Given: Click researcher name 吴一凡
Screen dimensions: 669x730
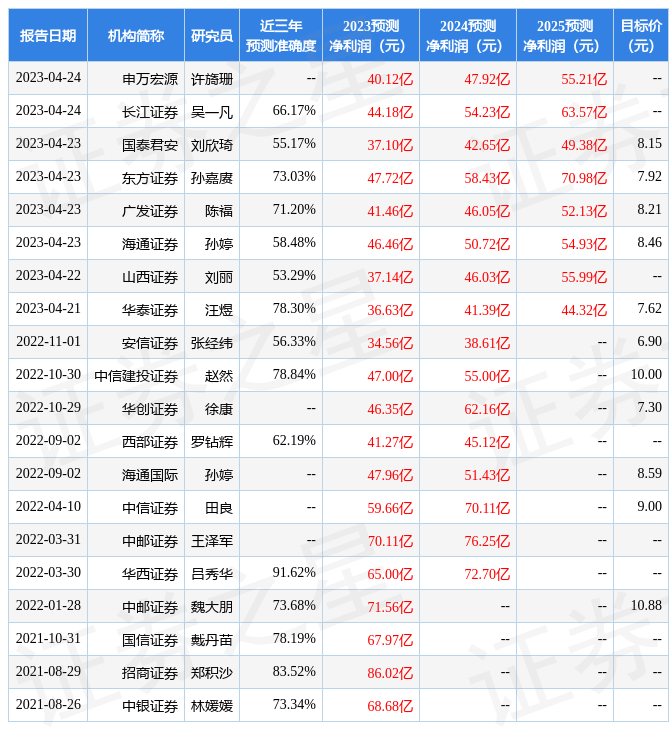Looking at the screenshot, I should pyautogui.click(x=212, y=112).
